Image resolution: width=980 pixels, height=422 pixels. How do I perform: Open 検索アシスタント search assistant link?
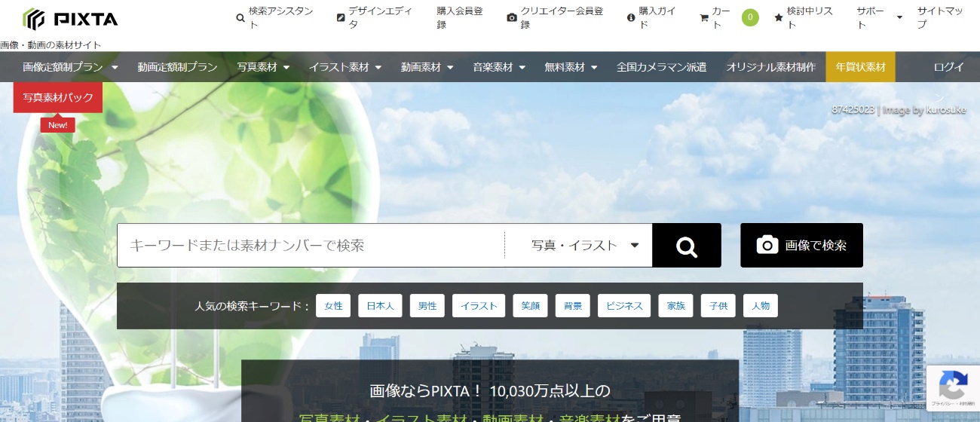tap(275, 18)
